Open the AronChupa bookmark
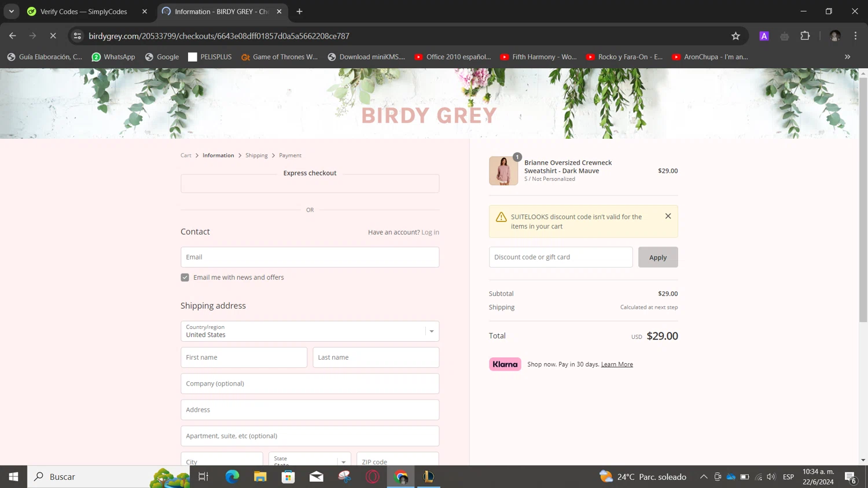868x488 pixels. point(711,57)
